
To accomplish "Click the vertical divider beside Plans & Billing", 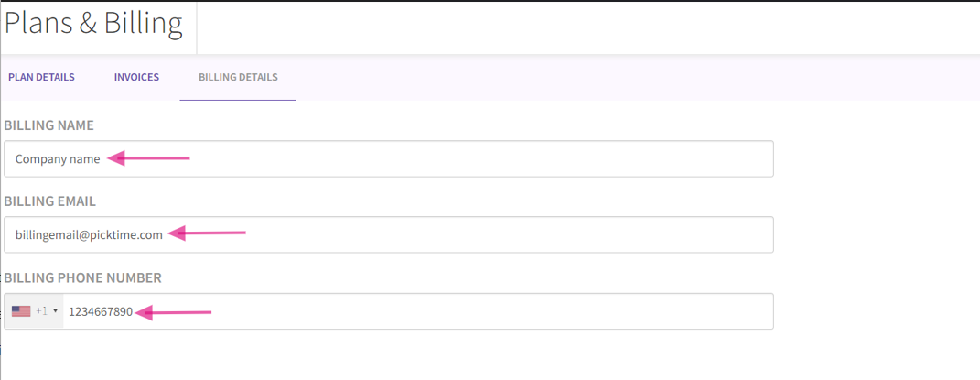I will (x=197, y=27).
